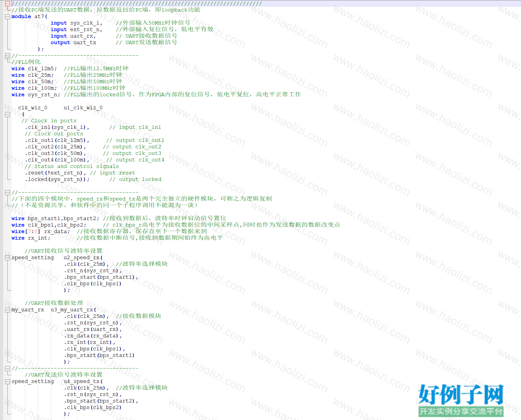
Task: Click the 'wire[7:0] rx_data;' declaration
Action: point(41,232)
